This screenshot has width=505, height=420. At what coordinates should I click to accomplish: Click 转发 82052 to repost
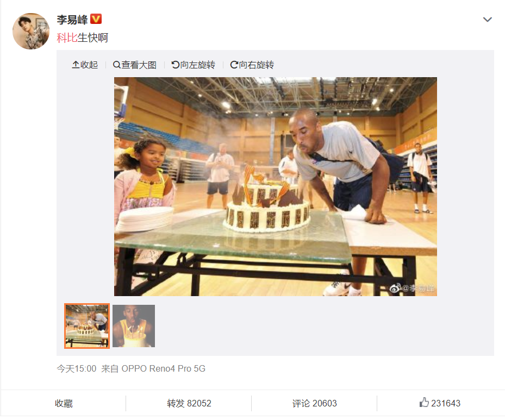[x=189, y=403]
